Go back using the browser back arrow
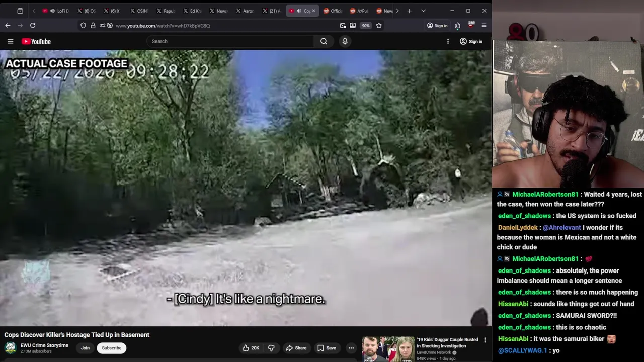This screenshot has height=362, width=644. click(x=8, y=25)
